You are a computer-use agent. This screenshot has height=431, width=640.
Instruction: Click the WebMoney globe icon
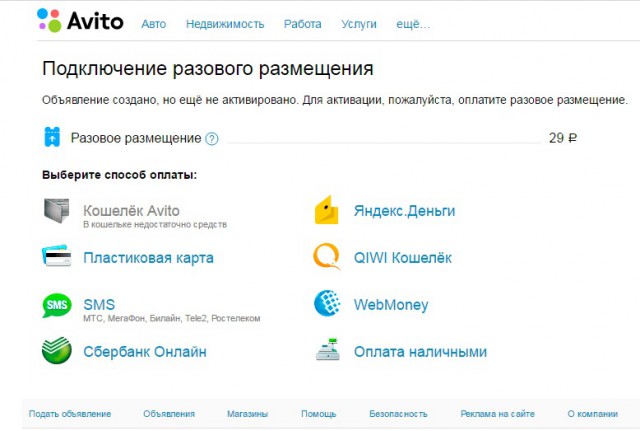(x=327, y=303)
